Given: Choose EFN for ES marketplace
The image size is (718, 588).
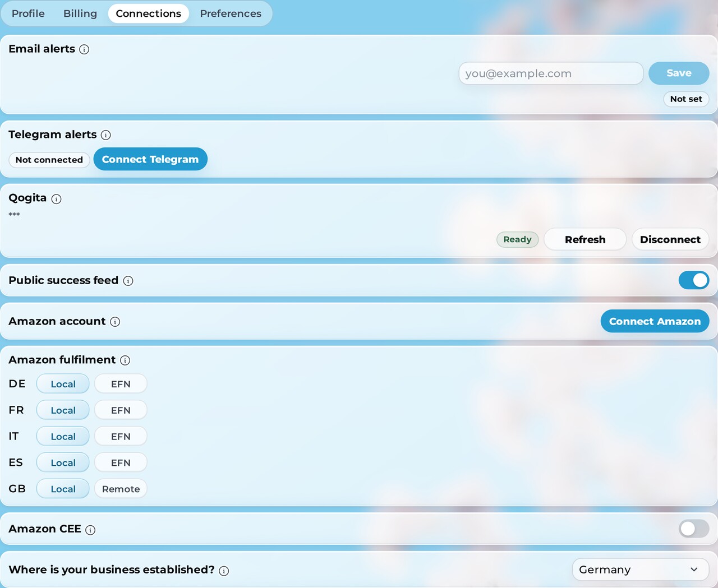Looking at the screenshot, I should [x=121, y=462].
